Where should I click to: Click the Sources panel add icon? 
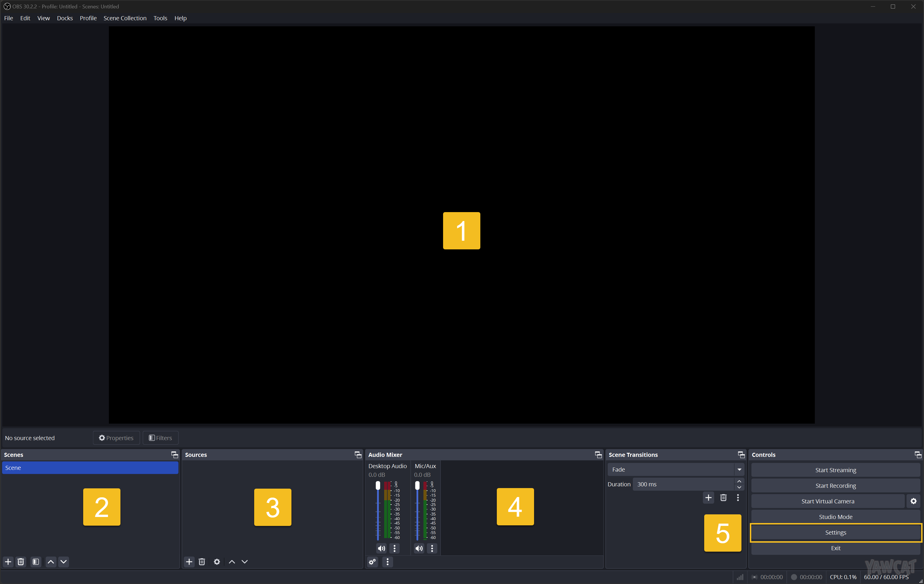pos(189,561)
